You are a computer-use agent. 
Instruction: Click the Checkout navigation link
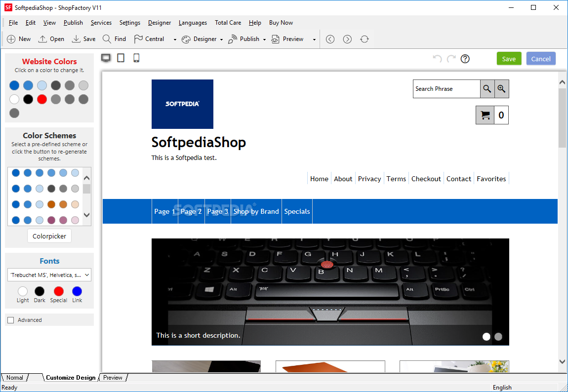(x=426, y=179)
